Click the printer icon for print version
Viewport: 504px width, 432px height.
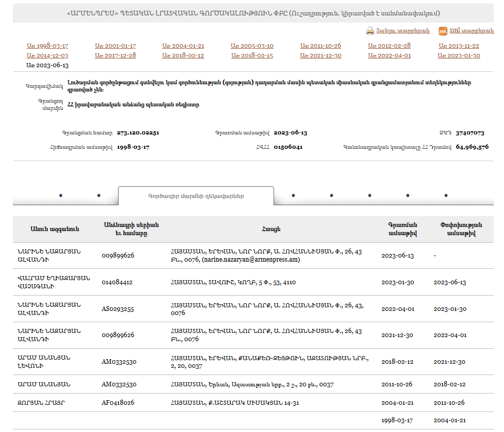pyautogui.click(x=370, y=31)
